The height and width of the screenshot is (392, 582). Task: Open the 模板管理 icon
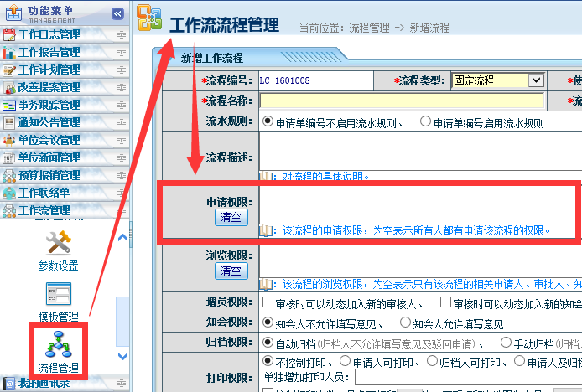(x=58, y=295)
